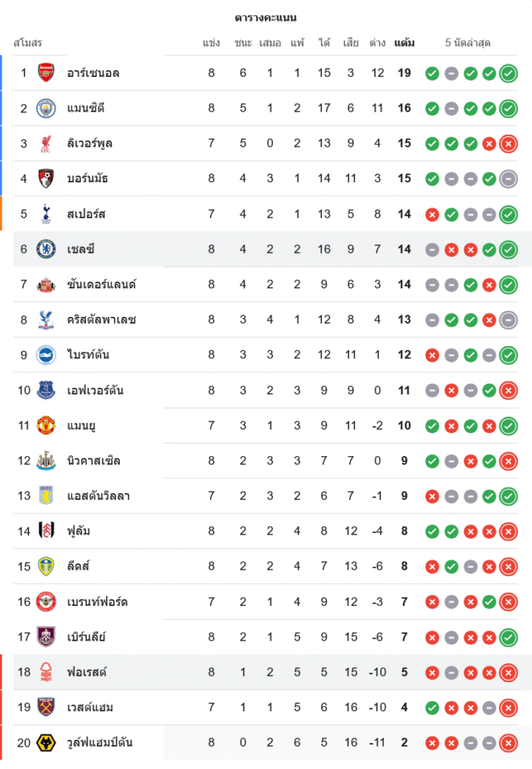Viewport: 532px width, 769px height.
Task: Click the Wolverhampton club crest
Action: coord(46,742)
